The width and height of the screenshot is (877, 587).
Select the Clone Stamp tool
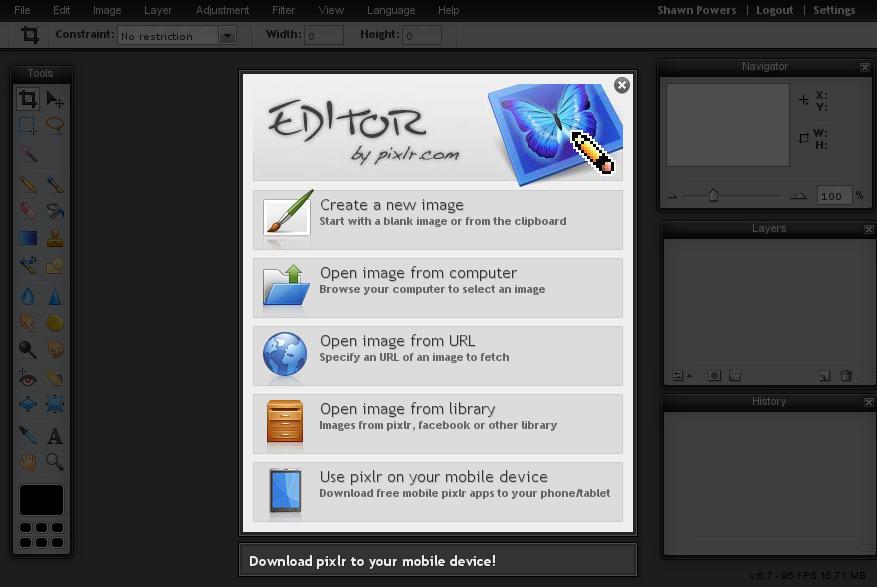click(x=55, y=238)
